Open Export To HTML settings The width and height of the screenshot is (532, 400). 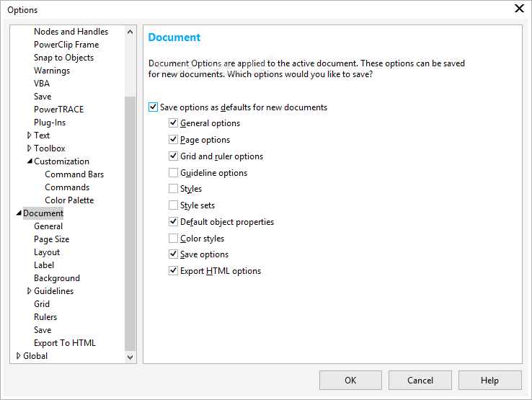click(65, 342)
